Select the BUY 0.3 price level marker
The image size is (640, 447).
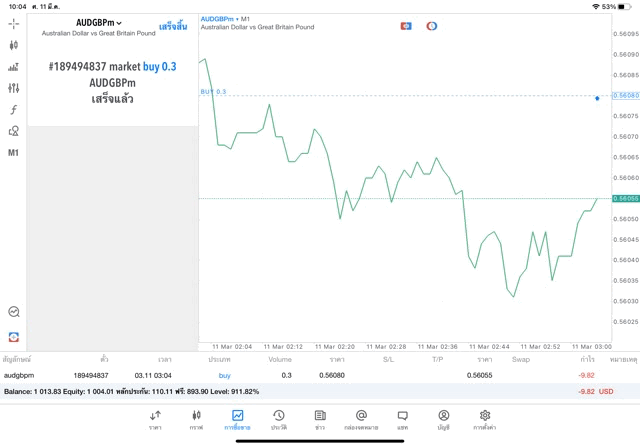point(213,92)
